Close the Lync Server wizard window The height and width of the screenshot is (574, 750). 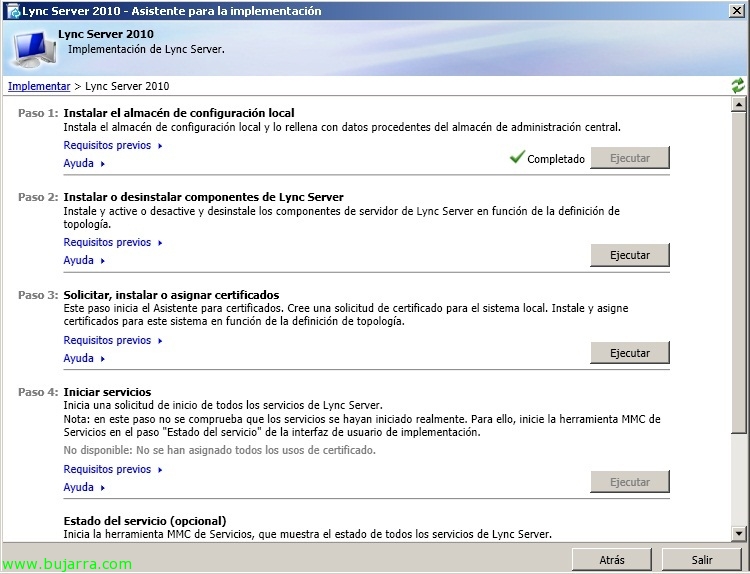click(x=736, y=11)
